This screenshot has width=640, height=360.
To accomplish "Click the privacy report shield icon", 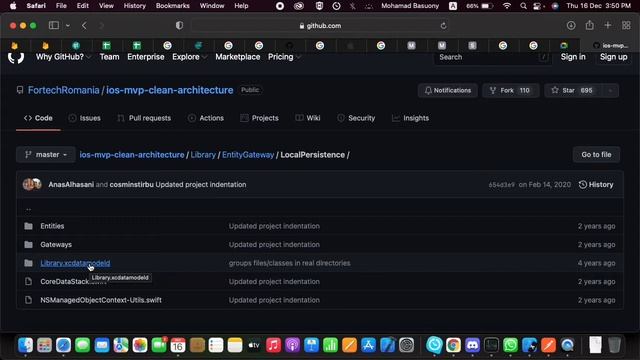I will point(179,25).
